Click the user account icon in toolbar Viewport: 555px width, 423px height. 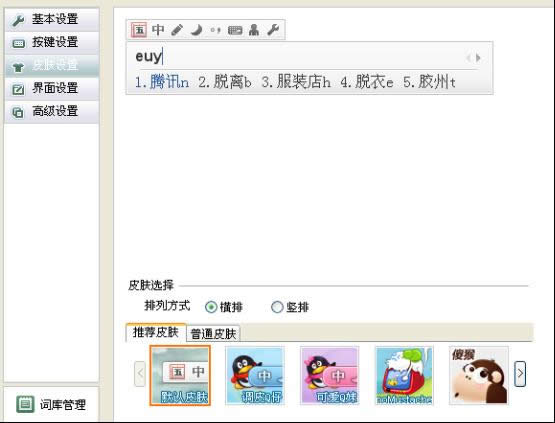click(254, 30)
